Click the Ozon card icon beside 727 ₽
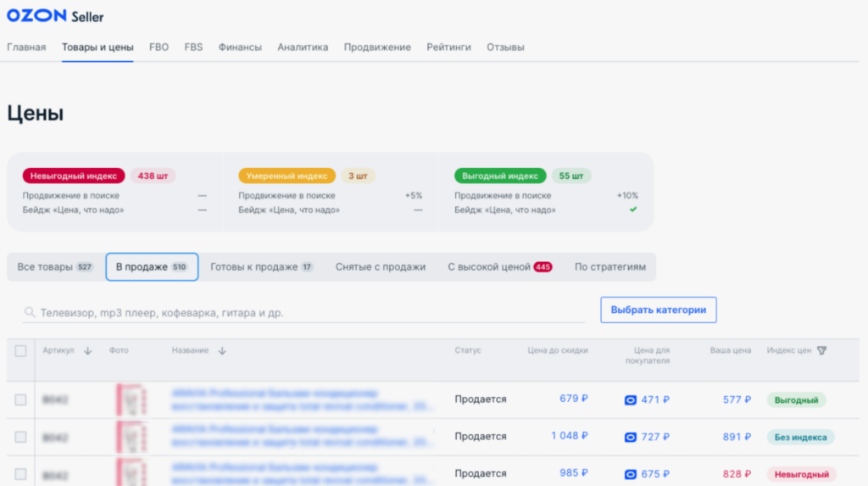The image size is (868, 486). tap(630, 438)
